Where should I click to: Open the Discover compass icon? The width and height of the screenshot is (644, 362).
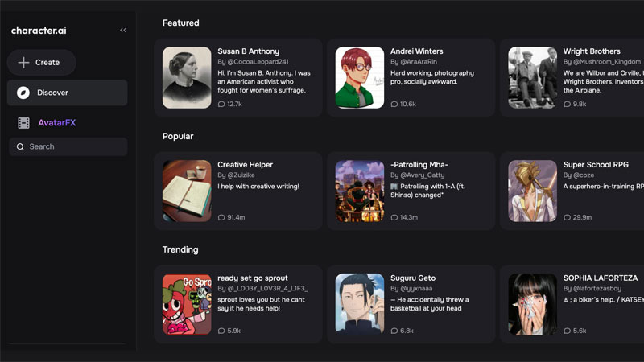pyautogui.click(x=23, y=93)
